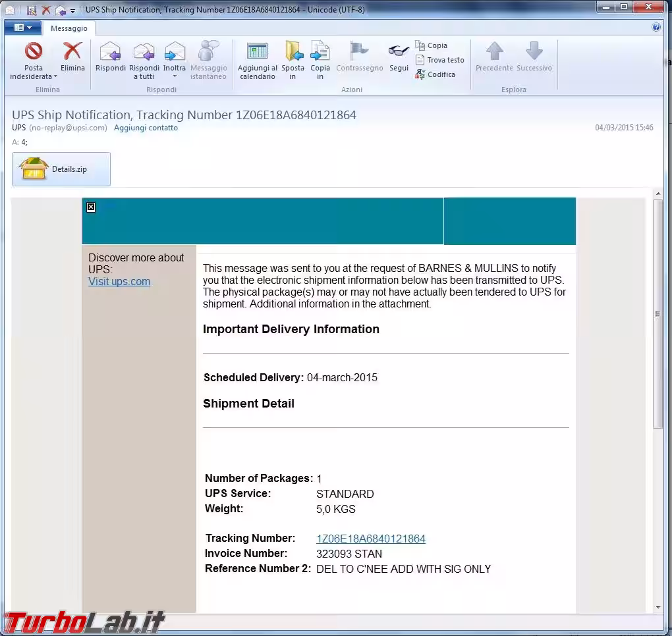The width and height of the screenshot is (672, 636).
Task: Open the blue application menu button
Action: 22,28
